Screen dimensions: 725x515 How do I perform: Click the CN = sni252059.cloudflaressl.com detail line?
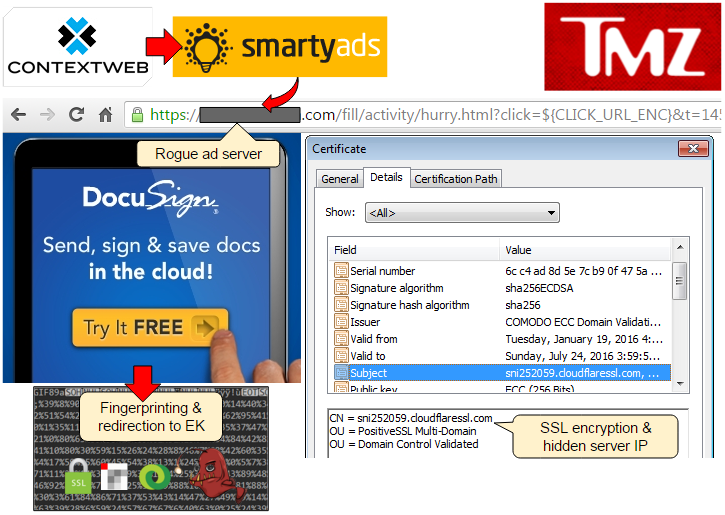click(x=411, y=418)
